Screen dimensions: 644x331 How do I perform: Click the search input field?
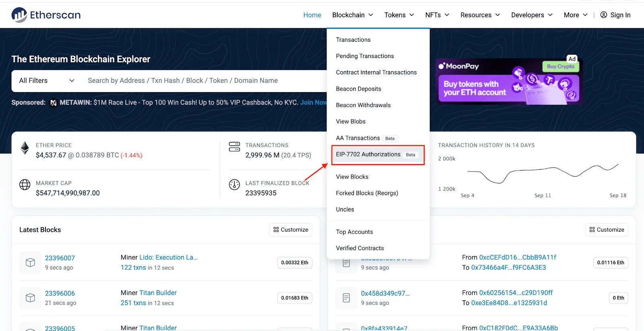(204, 80)
